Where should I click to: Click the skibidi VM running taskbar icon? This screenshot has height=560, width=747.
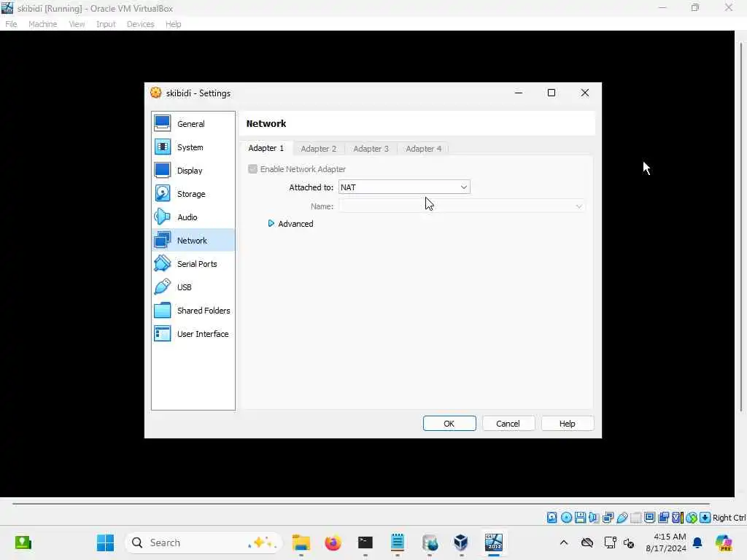tap(494, 542)
